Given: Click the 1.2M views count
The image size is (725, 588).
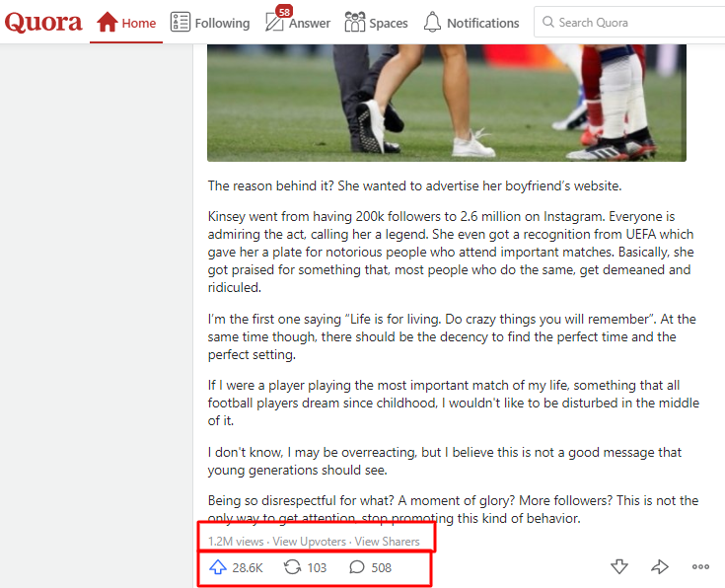Looking at the screenshot, I should pyautogui.click(x=236, y=542).
